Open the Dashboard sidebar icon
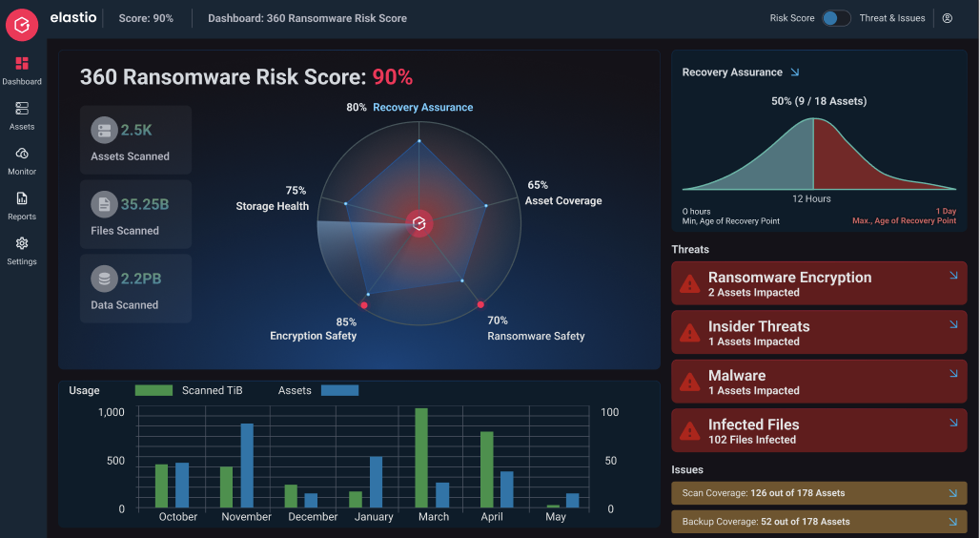Image resolution: width=980 pixels, height=538 pixels. point(22,64)
